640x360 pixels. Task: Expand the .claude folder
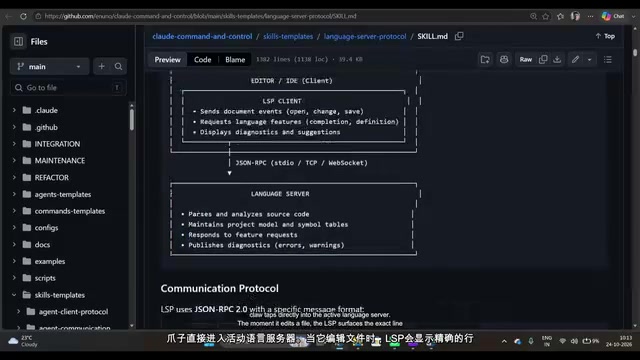[14, 110]
